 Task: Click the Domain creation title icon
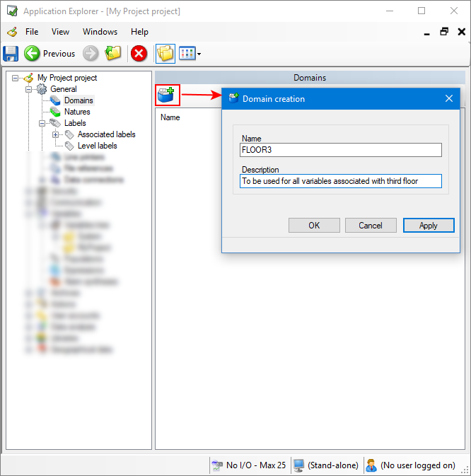(x=233, y=98)
